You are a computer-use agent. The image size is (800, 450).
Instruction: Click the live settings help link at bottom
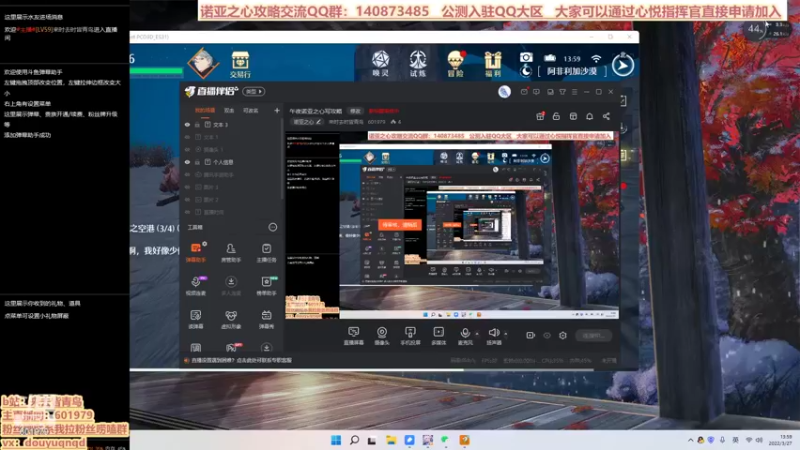coord(241,360)
